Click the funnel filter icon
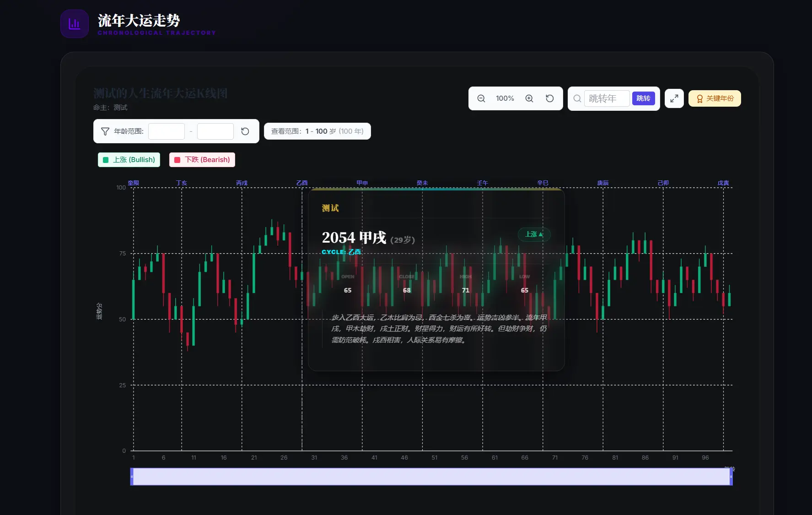This screenshot has width=812, height=515. point(105,131)
